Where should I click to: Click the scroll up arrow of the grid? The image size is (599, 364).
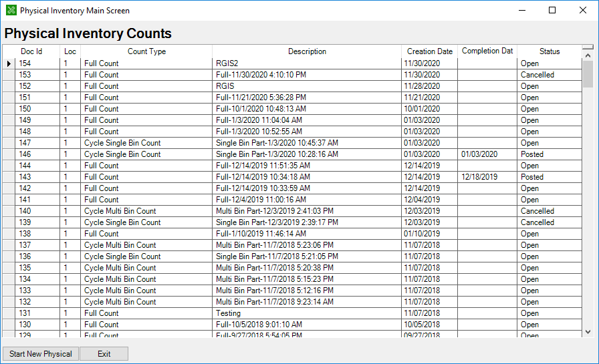588,55
